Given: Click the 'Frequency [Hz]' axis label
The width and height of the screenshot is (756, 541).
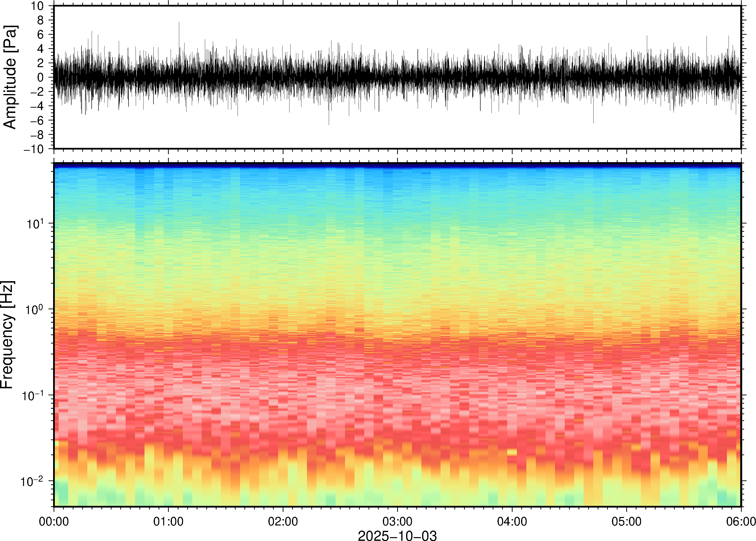Looking at the screenshot, I should (x=7, y=335).
